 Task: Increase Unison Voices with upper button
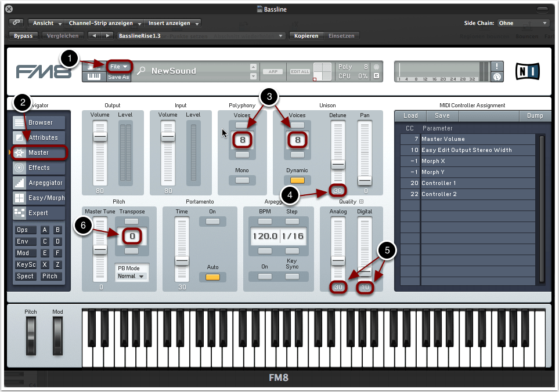pos(297,125)
